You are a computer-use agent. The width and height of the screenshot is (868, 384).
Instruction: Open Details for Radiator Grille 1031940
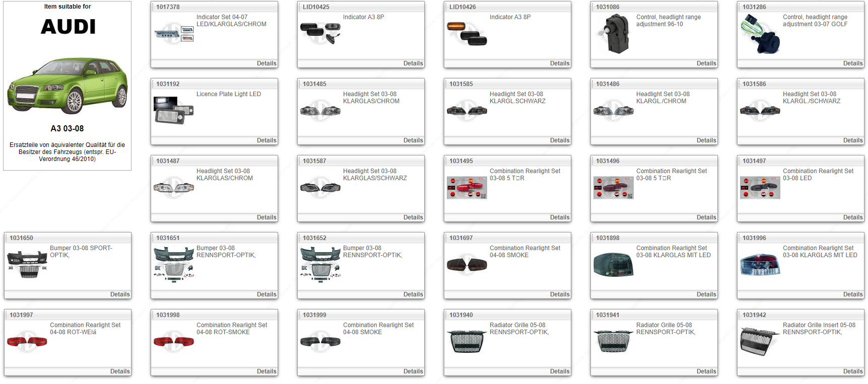(x=560, y=371)
